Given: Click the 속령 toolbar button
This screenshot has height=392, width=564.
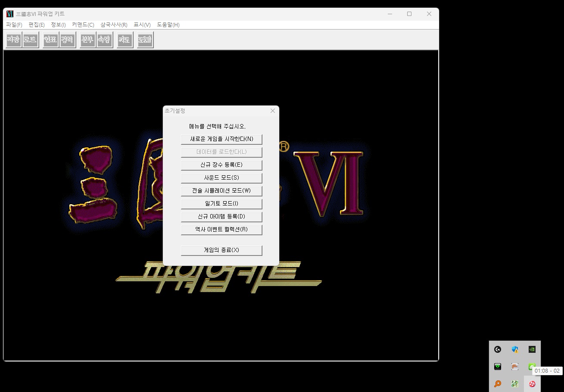Looking at the screenshot, I should click(x=104, y=40).
